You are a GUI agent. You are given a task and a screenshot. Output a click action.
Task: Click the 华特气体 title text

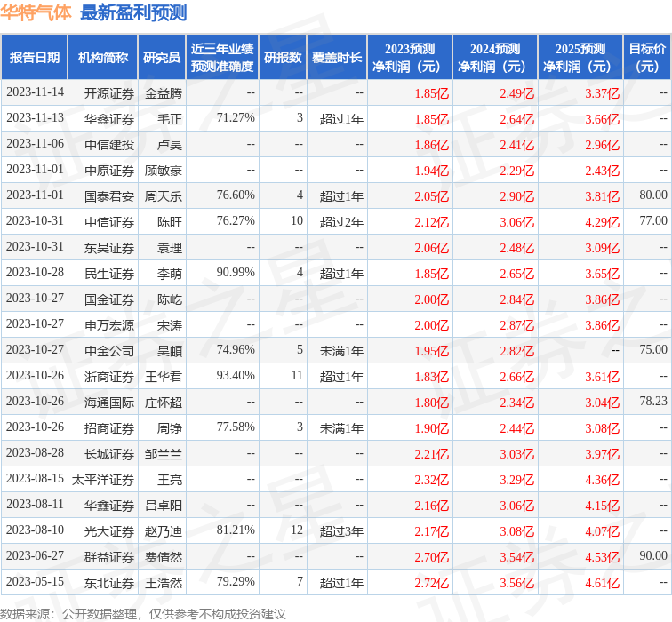click(36, 12)
